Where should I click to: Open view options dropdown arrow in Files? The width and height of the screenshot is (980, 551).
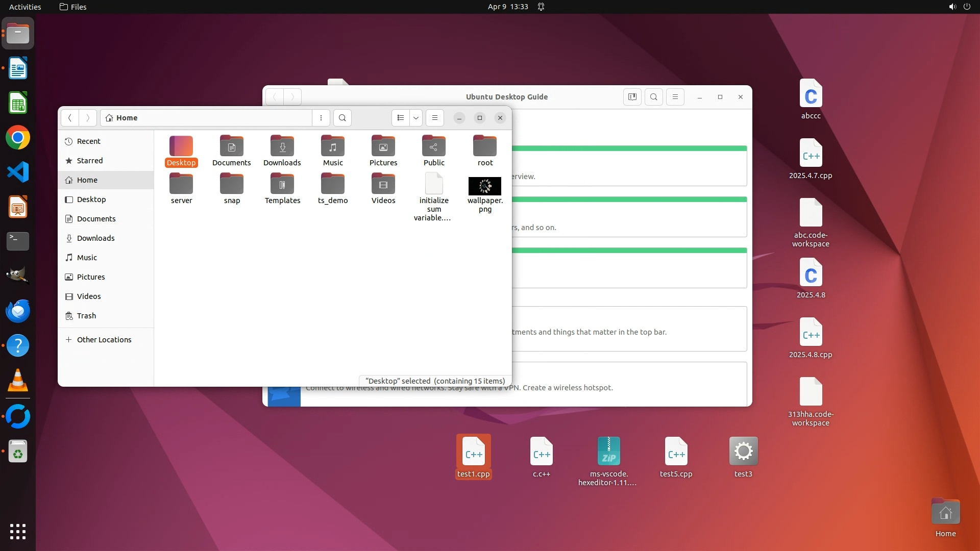point(416,118)
